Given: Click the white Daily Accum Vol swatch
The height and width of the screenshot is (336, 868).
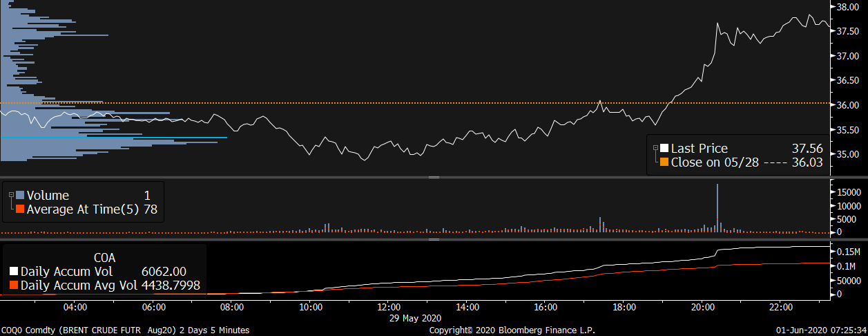Looking at the screenshot, I should 14,271.
